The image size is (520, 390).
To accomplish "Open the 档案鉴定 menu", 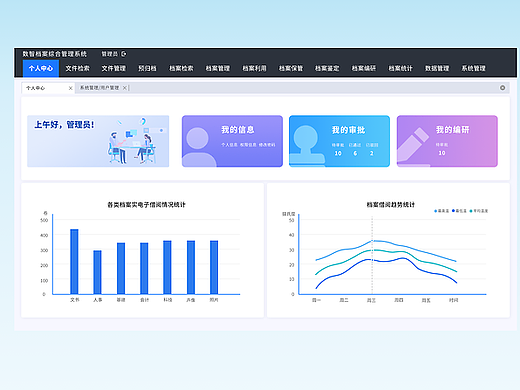I will (x=327, y=68).
